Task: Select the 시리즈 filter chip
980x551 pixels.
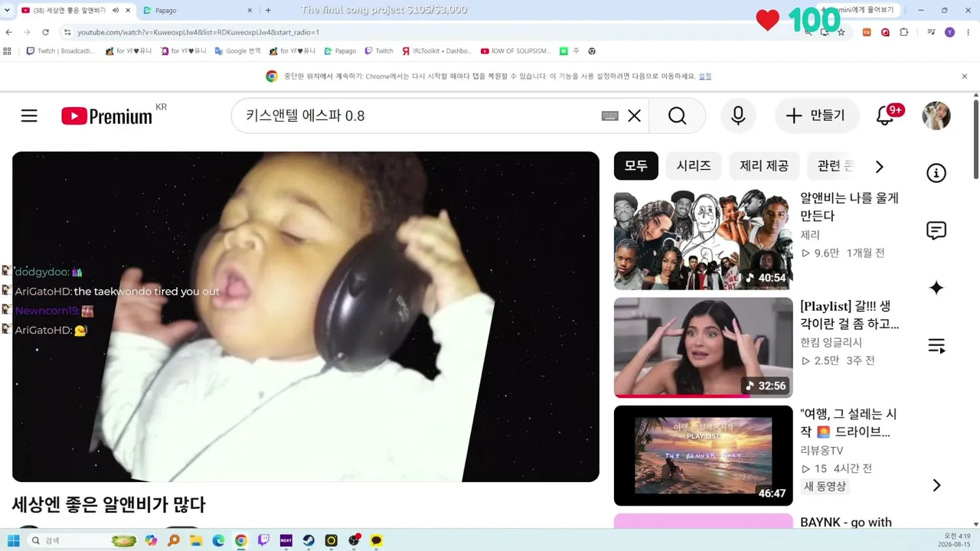Action: [x=694, y=165]
